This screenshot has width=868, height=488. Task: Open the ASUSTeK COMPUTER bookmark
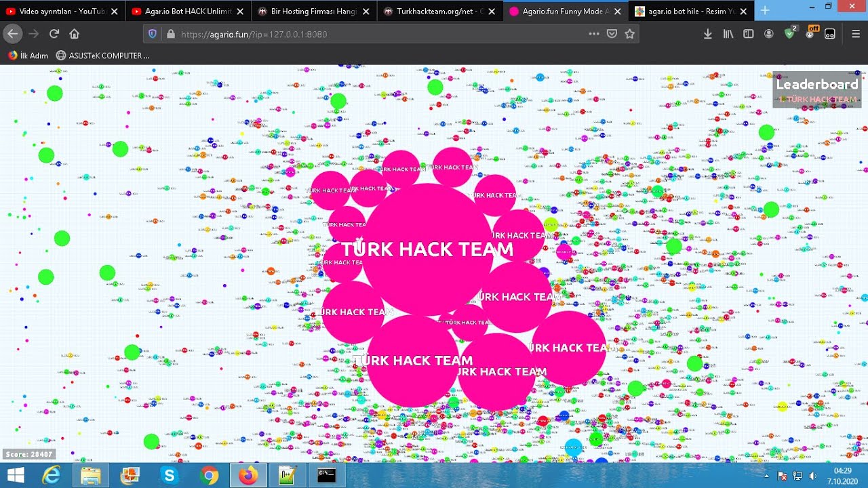pos(102,56)
